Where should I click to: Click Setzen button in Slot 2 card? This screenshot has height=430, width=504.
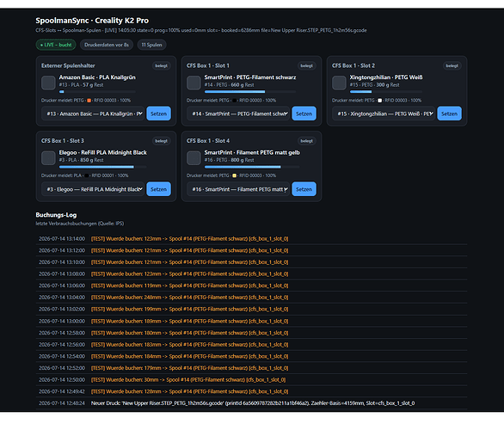[449, 114]
